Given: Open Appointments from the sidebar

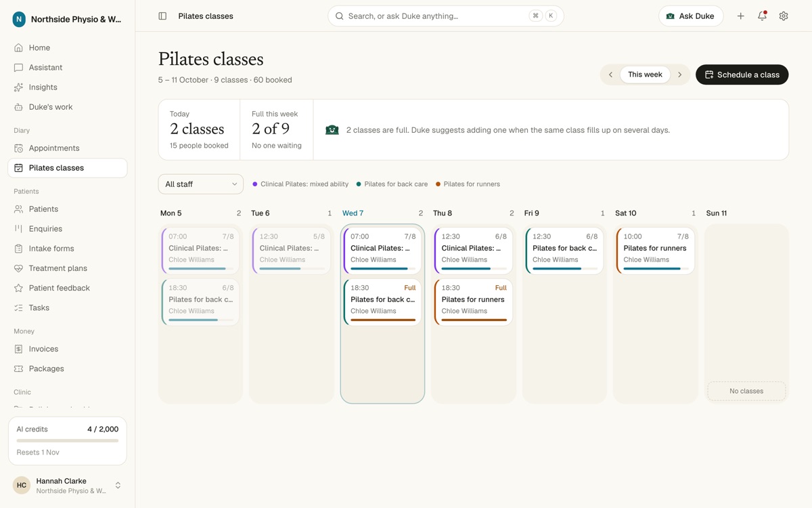Looking at the screenshot, I should click(68, 148).
